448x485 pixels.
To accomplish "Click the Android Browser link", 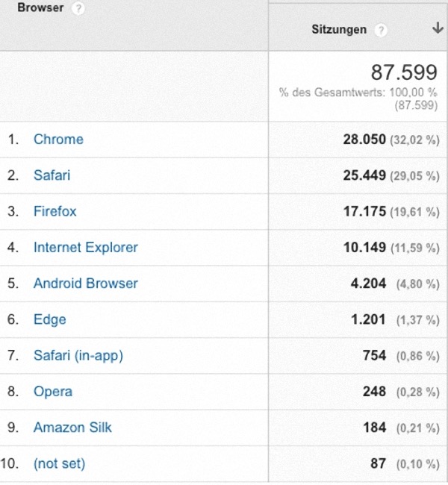I will click(85, 284).
